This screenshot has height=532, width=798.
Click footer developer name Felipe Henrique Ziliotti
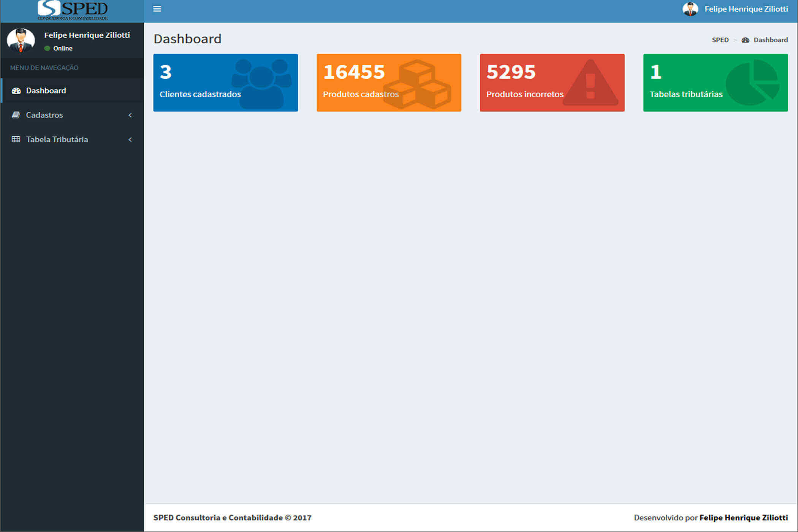click(x=744, y=518)
